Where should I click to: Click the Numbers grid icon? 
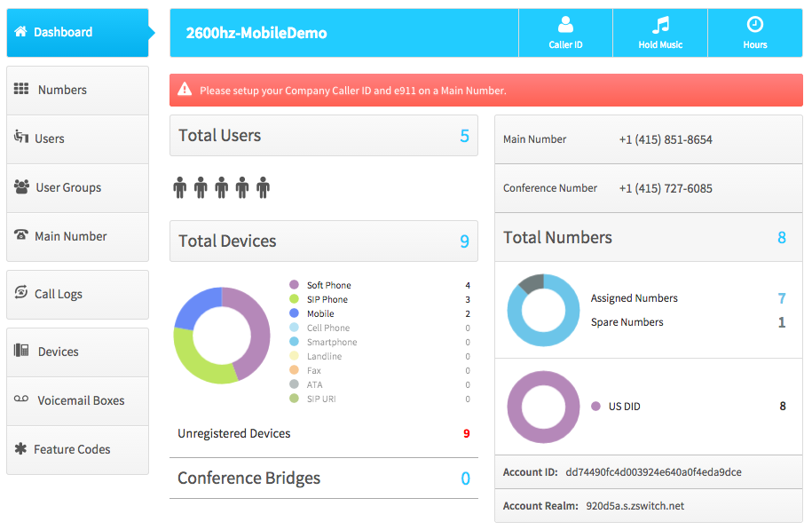21,89
